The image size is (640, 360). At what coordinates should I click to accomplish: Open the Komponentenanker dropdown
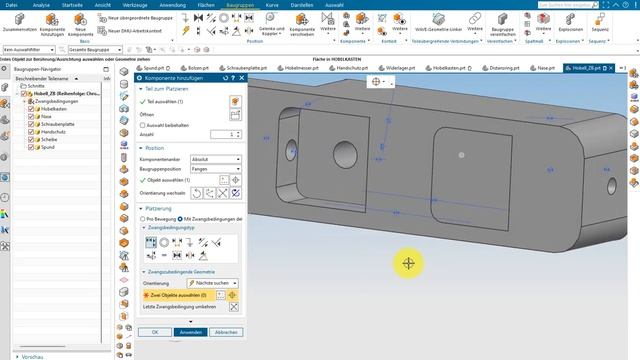[216, 159]
